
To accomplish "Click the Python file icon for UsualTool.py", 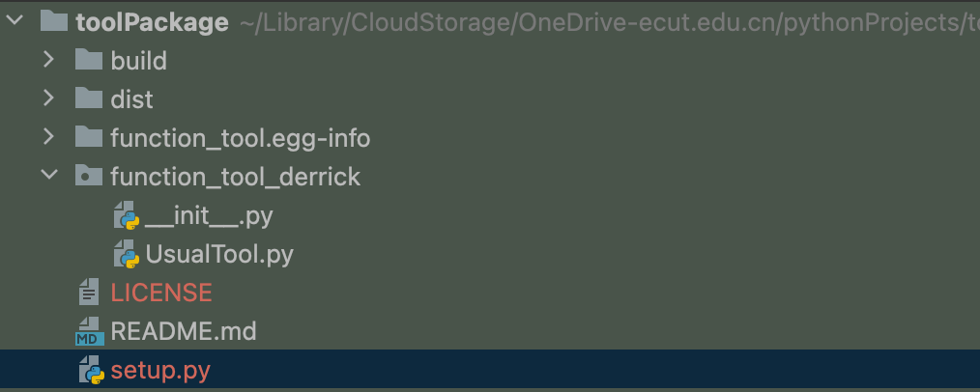I will click(127, 255).
